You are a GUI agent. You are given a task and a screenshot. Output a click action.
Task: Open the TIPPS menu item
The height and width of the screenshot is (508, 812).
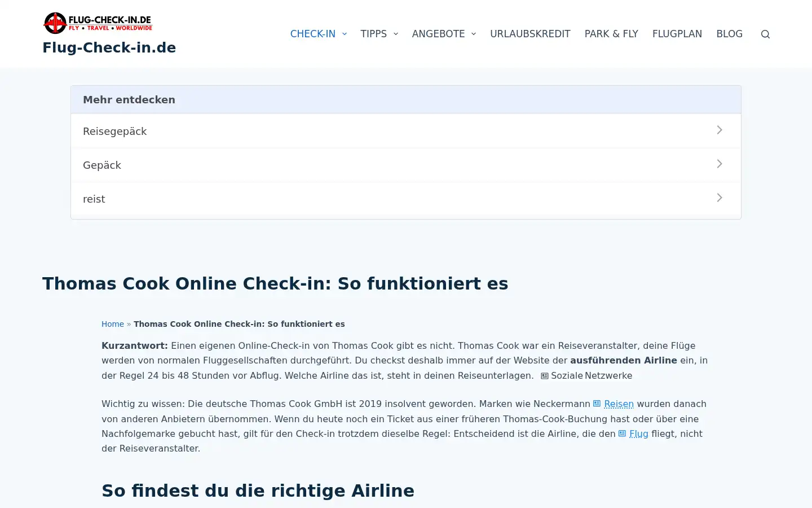coord(374,34)
